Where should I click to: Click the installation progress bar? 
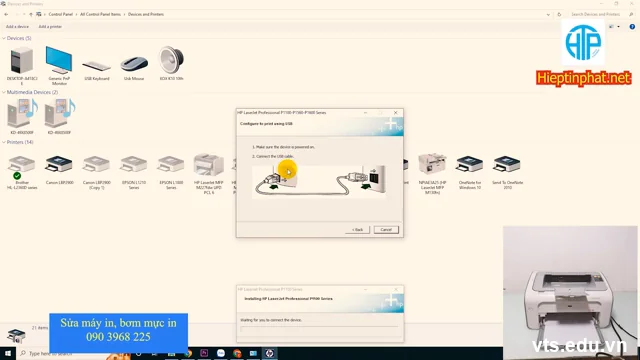(319, 329)
